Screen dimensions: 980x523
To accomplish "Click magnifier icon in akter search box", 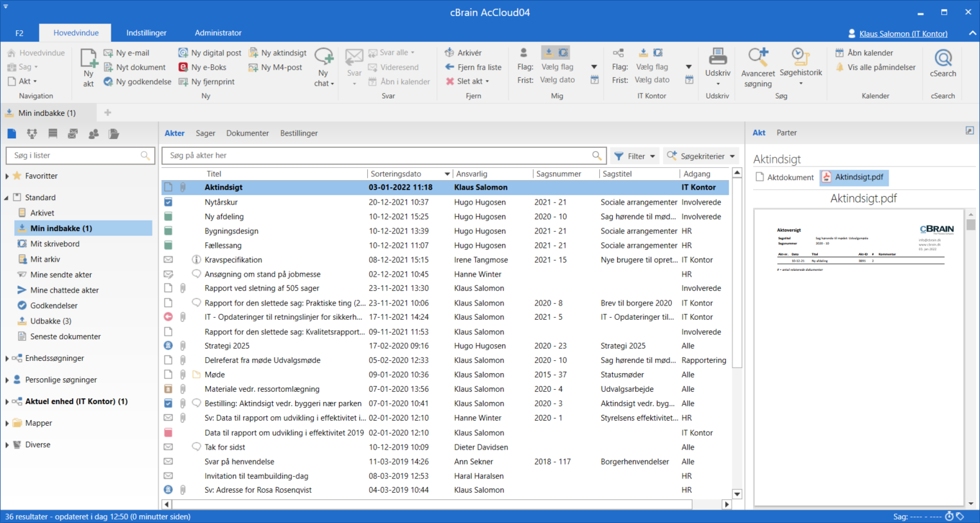I will 597,155.
